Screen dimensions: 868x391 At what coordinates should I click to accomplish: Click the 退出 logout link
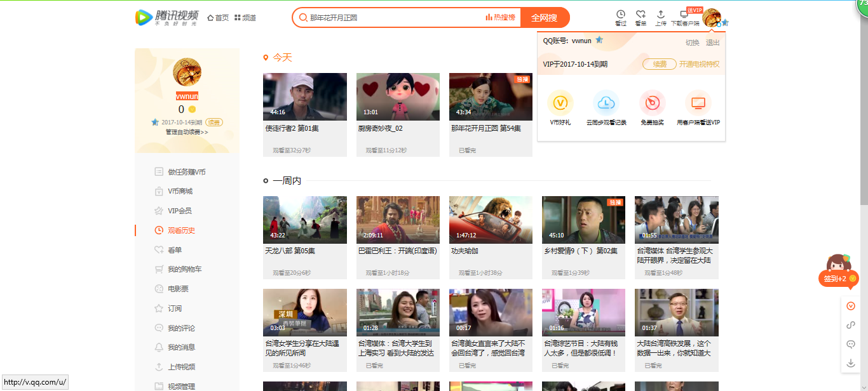712,43
